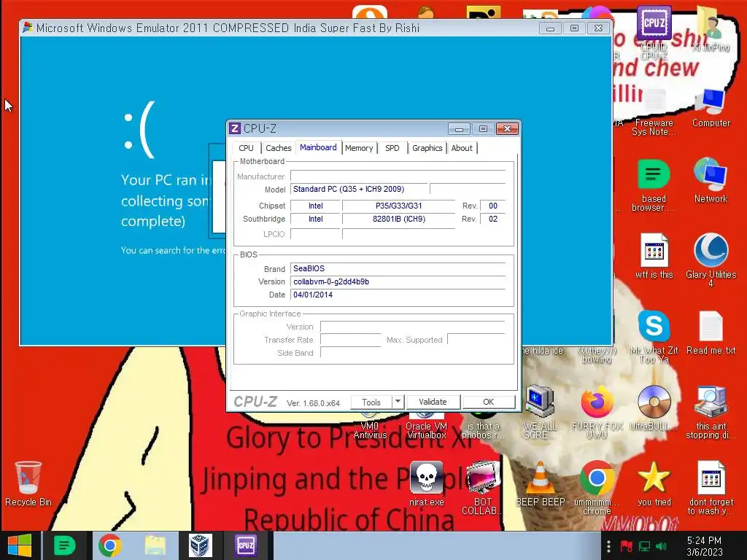Open the 'wtf is this' file icon

tap(654, 256)
